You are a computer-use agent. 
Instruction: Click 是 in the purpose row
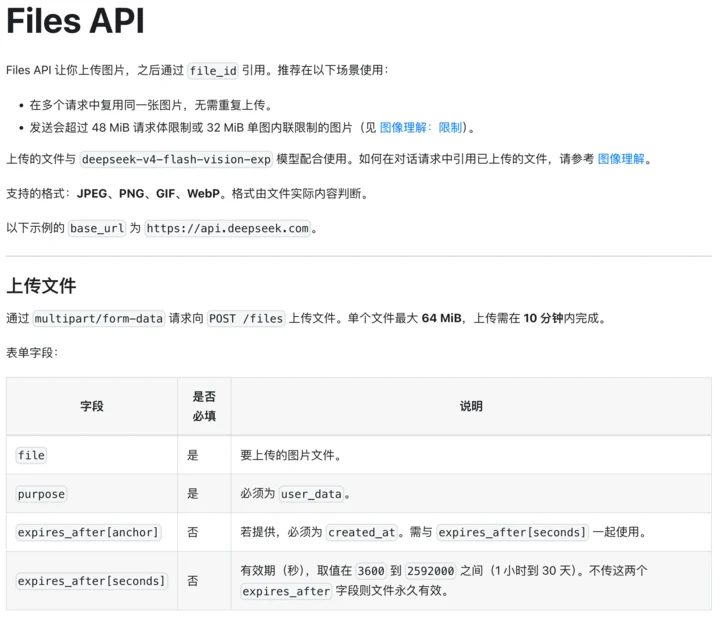click(x=192, y=494)
